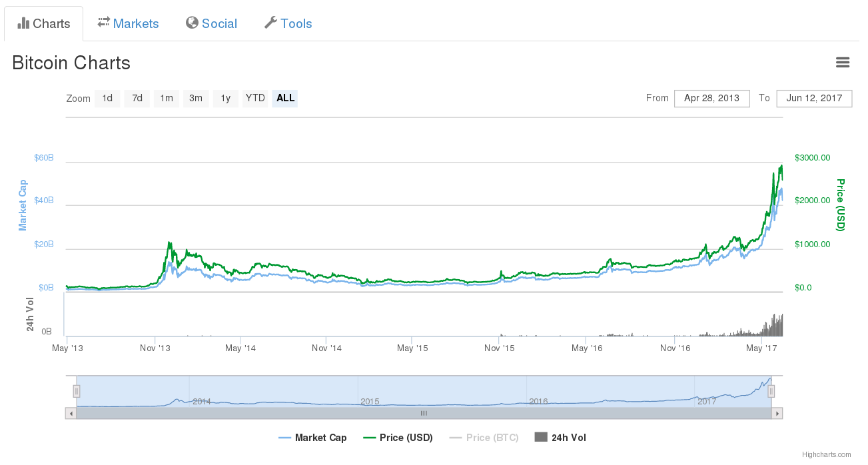Viewport: 868px width, 465px height.
Task: Toggle the 24h Vol series in legend
Action: (x=560, y=438)
